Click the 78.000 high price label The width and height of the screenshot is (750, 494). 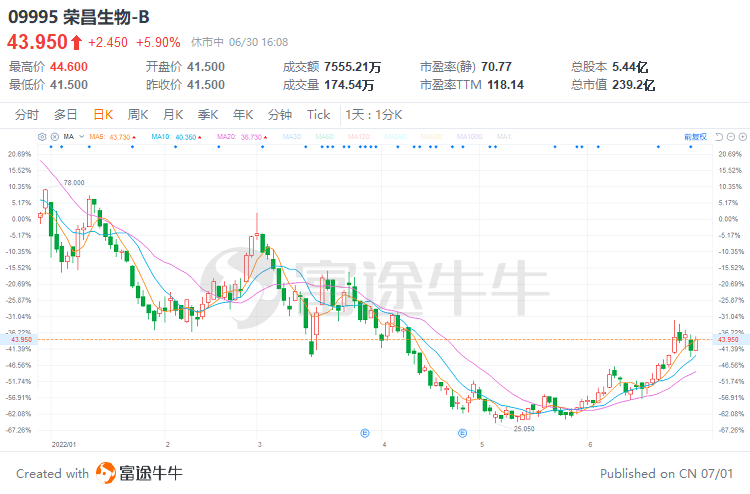tap(74, 183)
